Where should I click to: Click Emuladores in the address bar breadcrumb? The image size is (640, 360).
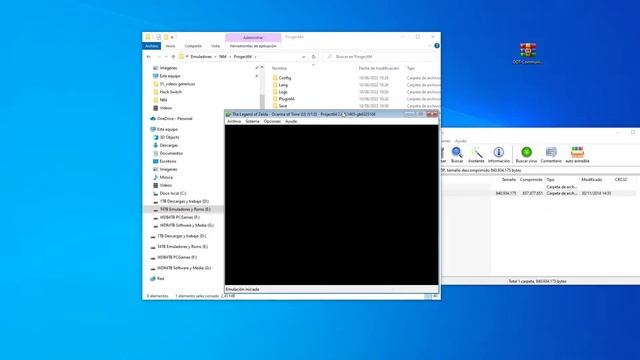point(201,57)
